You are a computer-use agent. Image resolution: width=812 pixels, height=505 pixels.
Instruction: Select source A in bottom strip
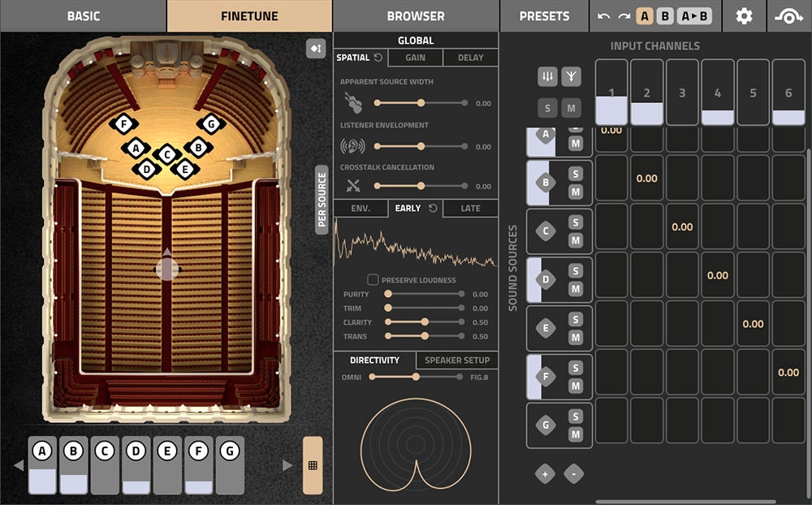click(42, 465)
